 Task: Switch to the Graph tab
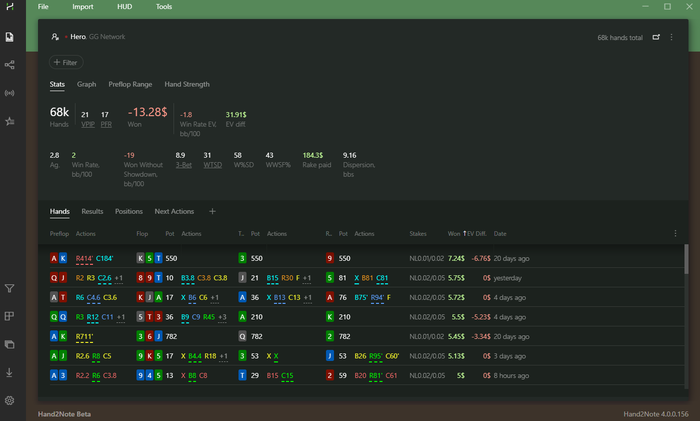coord(86,84)
